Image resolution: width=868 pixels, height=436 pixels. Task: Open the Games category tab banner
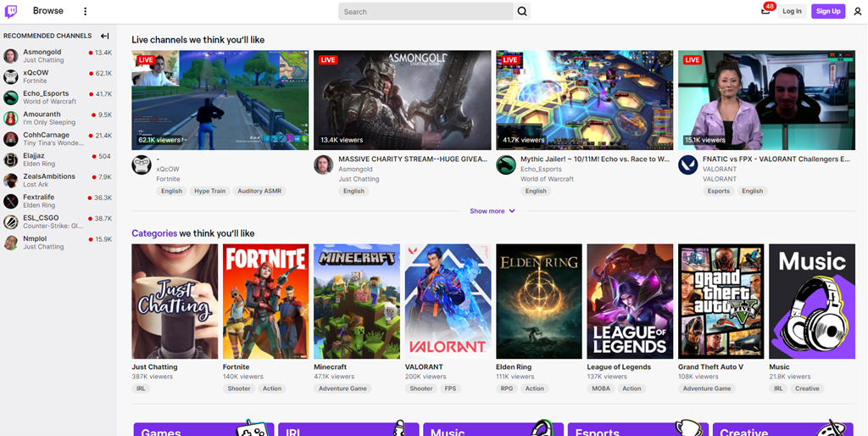click(x=203, y=429)
